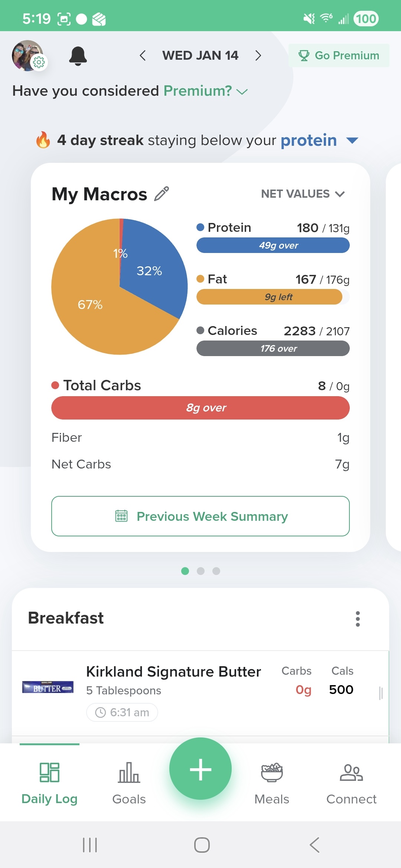
Task: Expand the NET VALUES dropdown
Action: tap(303, 194)
